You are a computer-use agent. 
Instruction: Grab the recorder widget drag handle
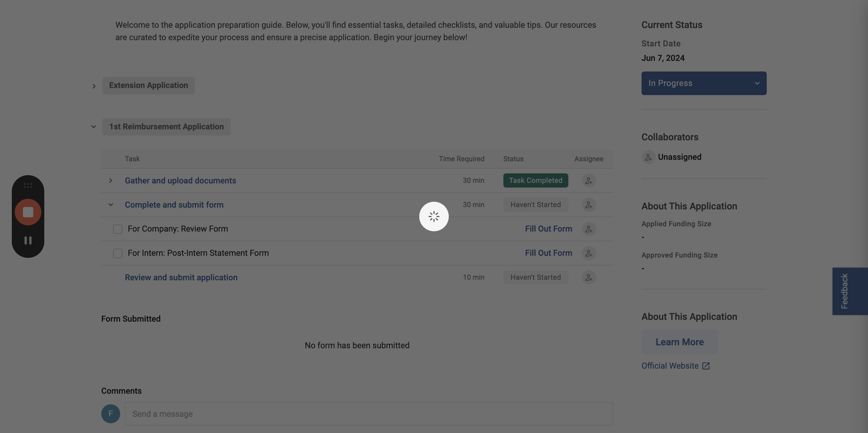pos(28,185)
